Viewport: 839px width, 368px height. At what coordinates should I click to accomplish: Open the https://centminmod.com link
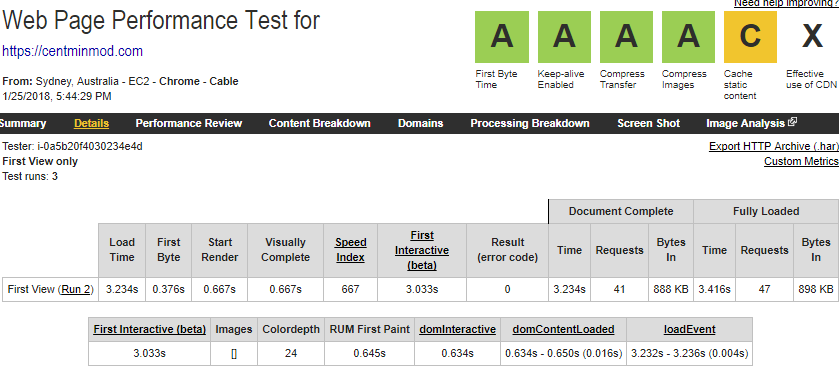(x=73, y=51)
